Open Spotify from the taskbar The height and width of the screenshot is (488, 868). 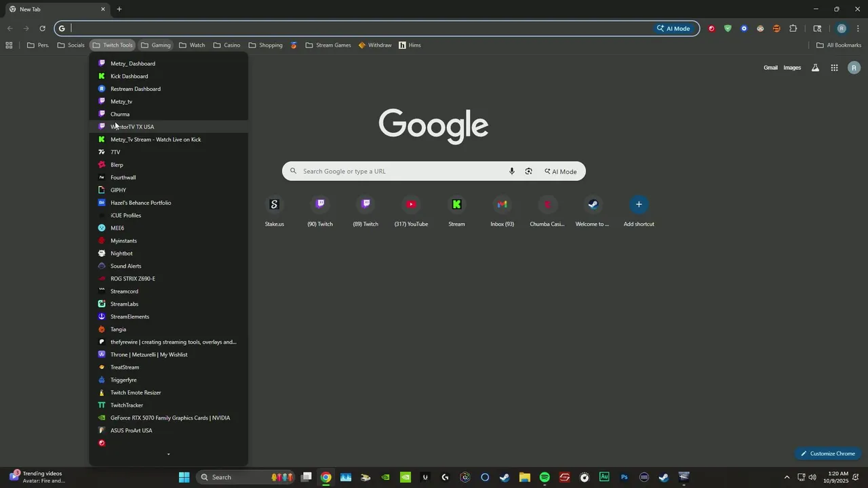545,477
